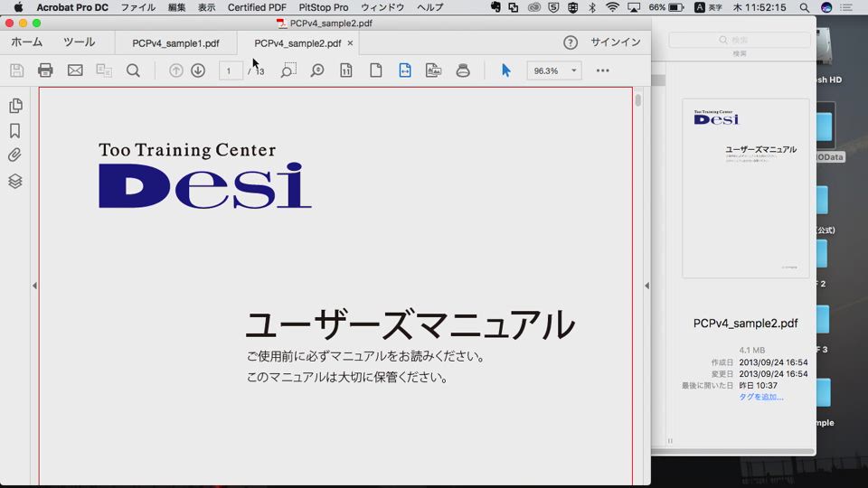Image resolution: width=868 pixels, height=488 pixels.
Task: Toggle fit-width scrolling mode
Action: (x=405, y=70)
